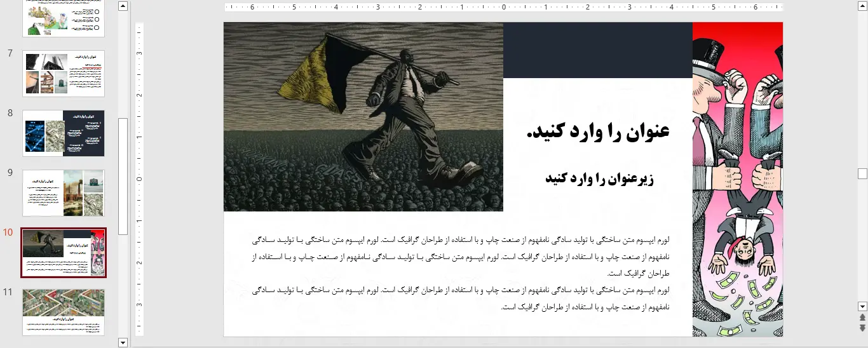Click the slide editor scrollbar up arrow
Image resolution: width=868 pixels, height=348 pixels.
862,6
